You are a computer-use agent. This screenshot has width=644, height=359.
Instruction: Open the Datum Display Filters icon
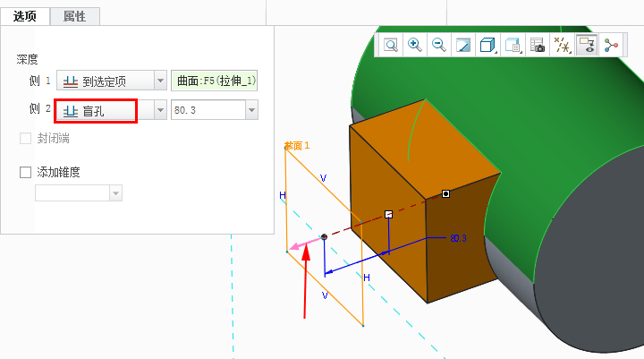pyautogui.click(x=562, y=45)
